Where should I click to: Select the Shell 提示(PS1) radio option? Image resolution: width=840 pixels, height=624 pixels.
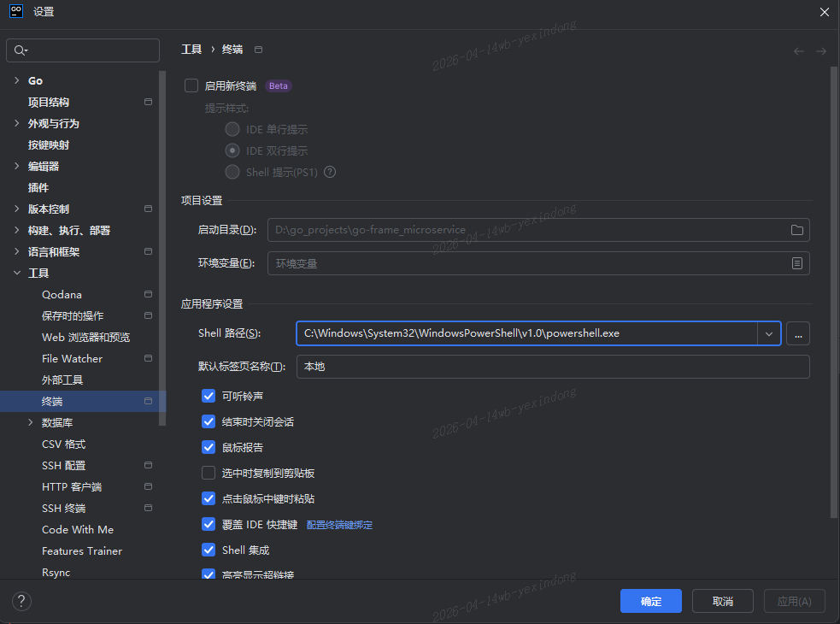coord(232,172)
